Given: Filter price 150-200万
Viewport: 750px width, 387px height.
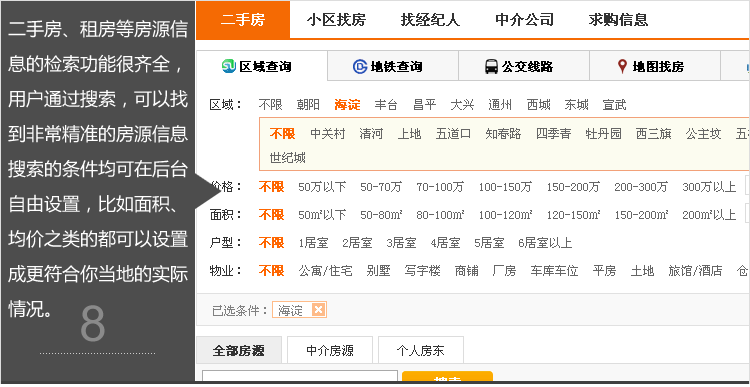Looking at the screenshot, I should pos(573,187).
